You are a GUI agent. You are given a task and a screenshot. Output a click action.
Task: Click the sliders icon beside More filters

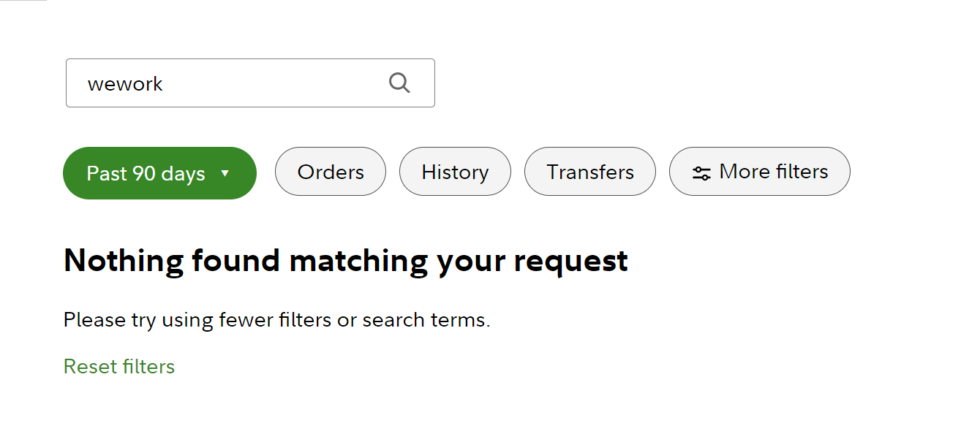[x=701, y=173]
